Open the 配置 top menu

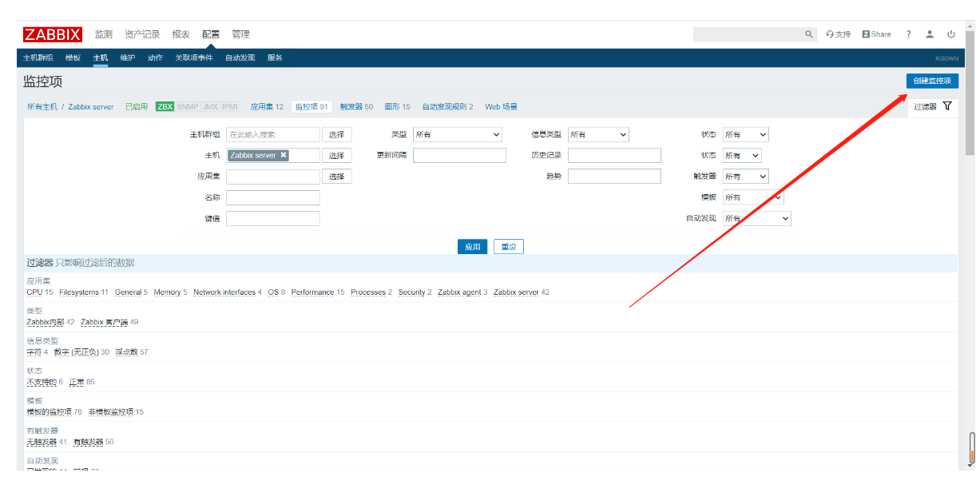tap(211, 34)
